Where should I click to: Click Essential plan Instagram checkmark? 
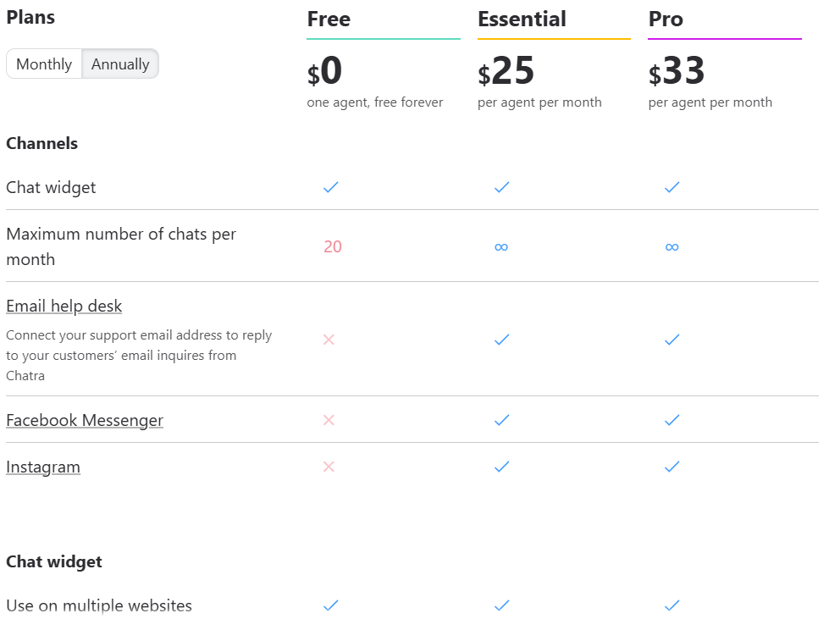[x=501, y=467]
